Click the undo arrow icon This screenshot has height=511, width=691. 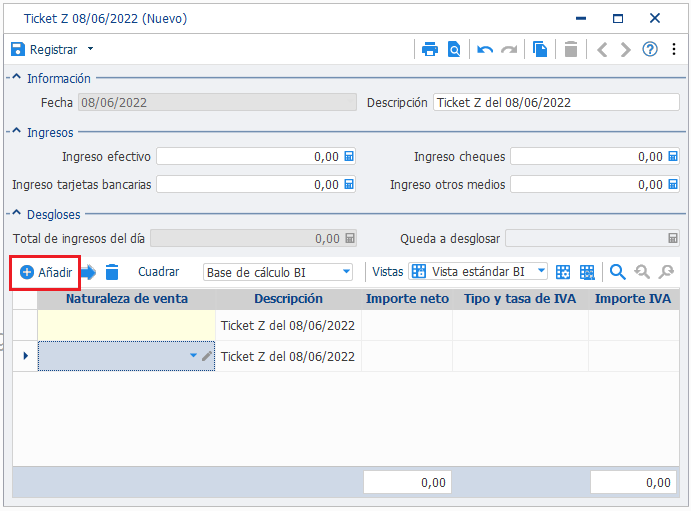485,50
